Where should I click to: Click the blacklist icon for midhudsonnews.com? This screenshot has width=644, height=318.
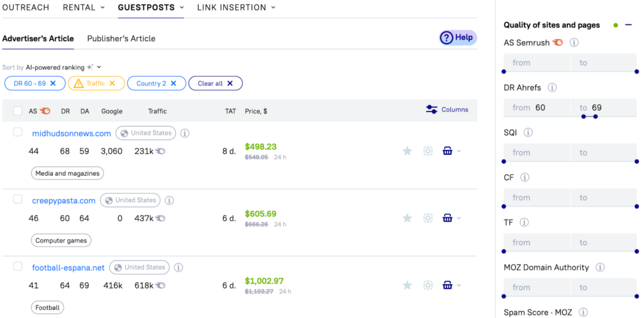[x=428, y=151]
